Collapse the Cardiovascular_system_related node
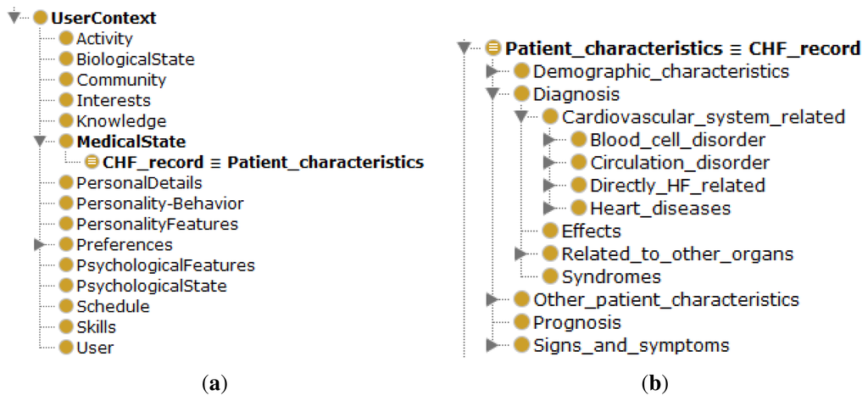The height and width of the screenshot is (401, 868). pyautogui.click(x=522, y=117)
